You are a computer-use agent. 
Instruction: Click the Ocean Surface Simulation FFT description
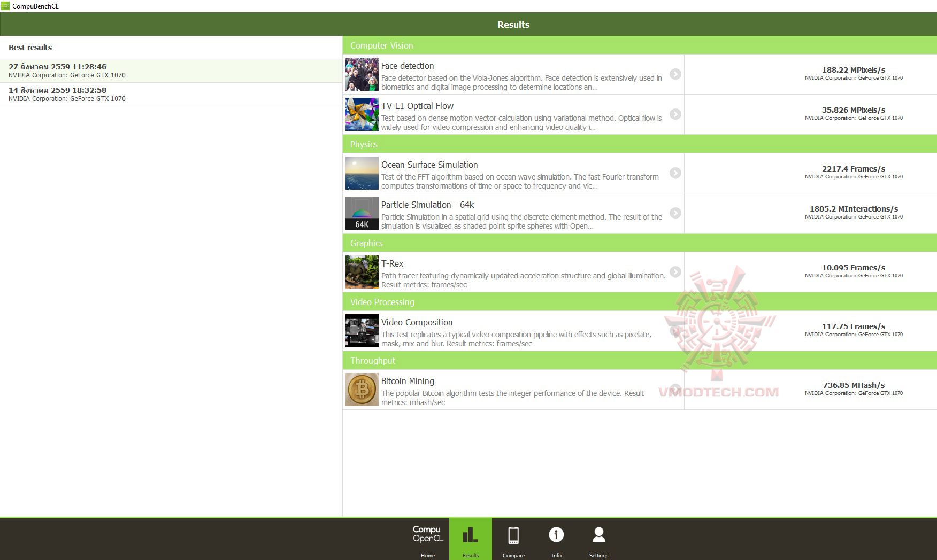(520, 182)
